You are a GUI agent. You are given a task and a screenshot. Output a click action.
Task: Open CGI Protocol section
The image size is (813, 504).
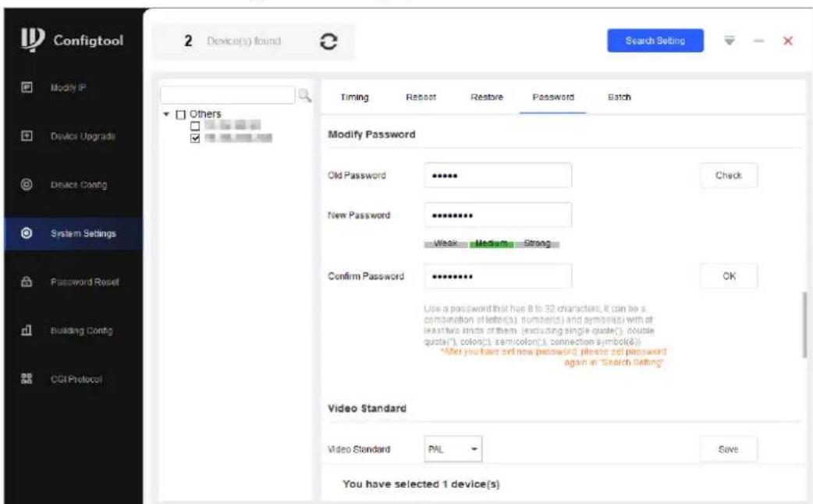pyautogui.click(x=76, y=379)
